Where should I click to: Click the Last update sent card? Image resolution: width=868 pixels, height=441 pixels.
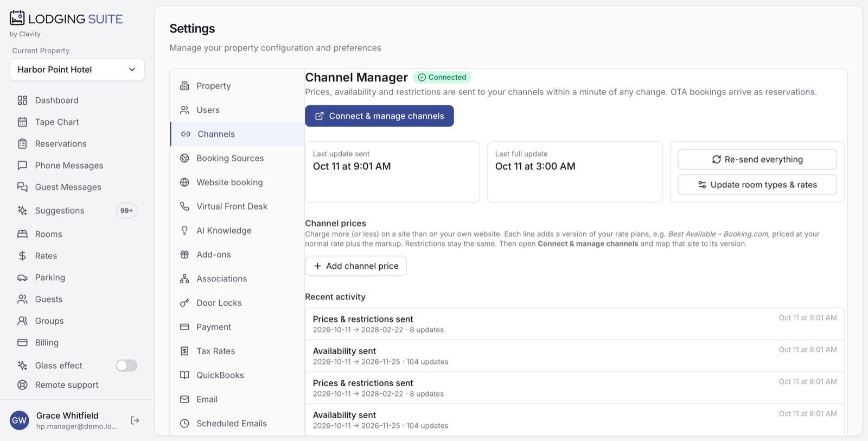click(393, 172)
